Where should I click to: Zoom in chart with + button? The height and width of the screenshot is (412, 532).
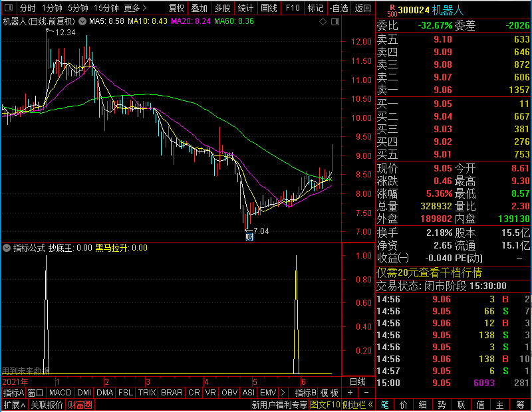click(x=350, y=393)
